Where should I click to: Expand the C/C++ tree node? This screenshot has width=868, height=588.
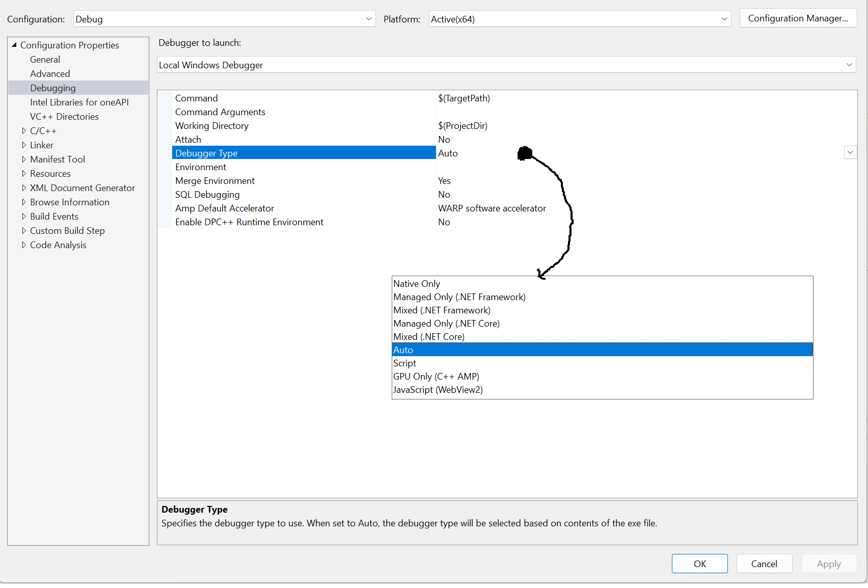point(24,131)
